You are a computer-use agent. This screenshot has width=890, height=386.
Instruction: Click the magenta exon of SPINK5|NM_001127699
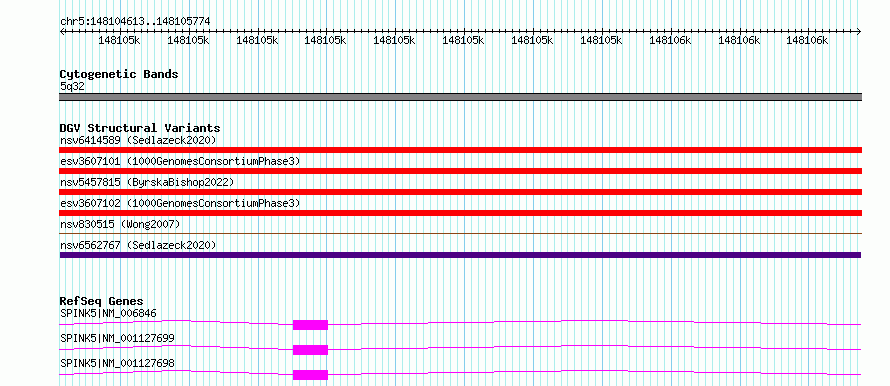point(310,350)
